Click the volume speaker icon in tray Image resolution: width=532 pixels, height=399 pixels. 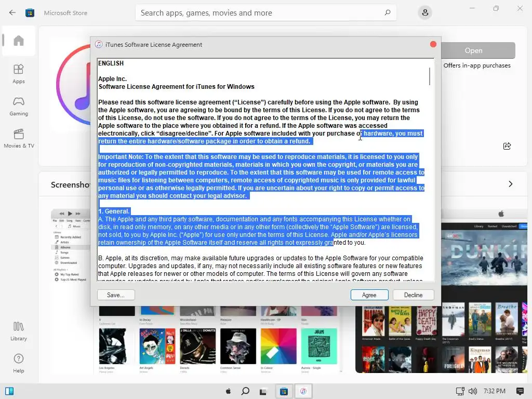click(x=472, y=391)
